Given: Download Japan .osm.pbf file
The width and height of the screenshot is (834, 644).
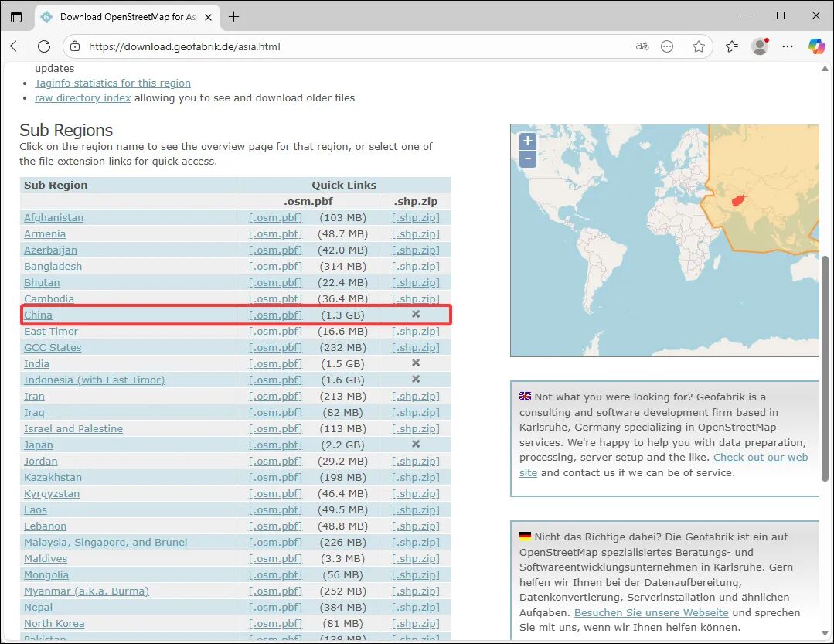Looking at the screenshot, I should coord(275,445).
